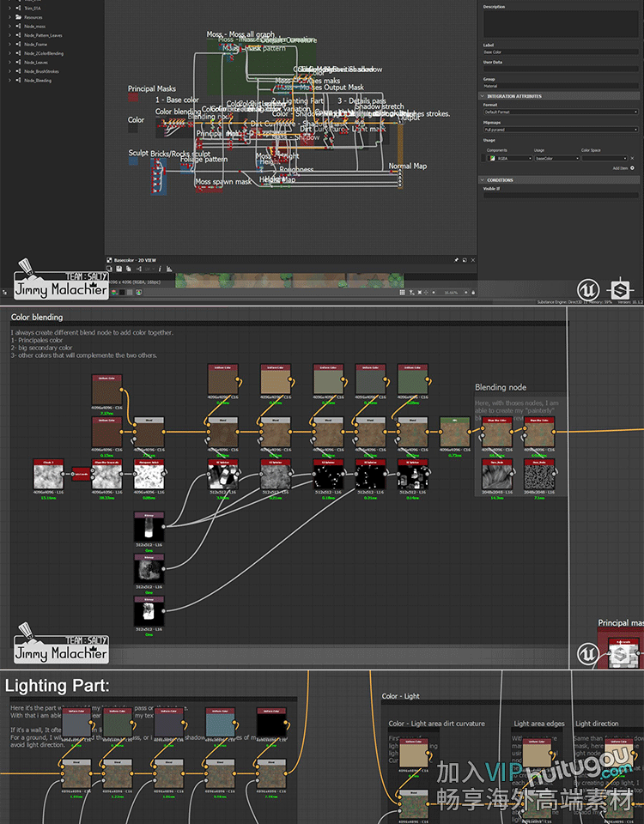This screenshot has height=824, width=644.
Task: Select the Basecolor - 2D VIEW panel tab
Action: pos(135,259)
